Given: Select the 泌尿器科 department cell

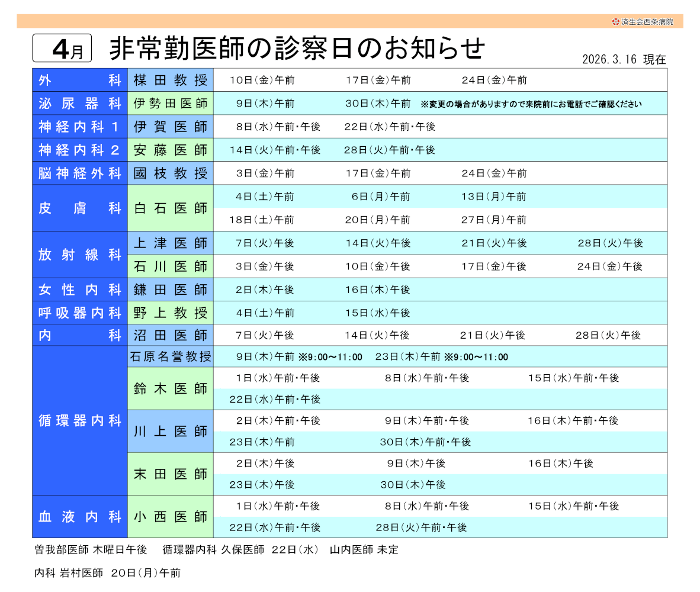Looking at the screenshot, I should tap(80, 104).
